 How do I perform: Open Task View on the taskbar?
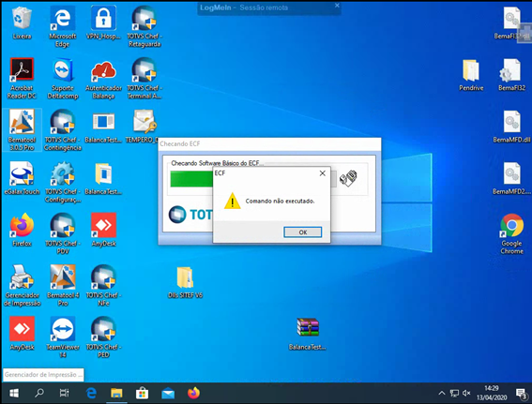coord(65,393)
